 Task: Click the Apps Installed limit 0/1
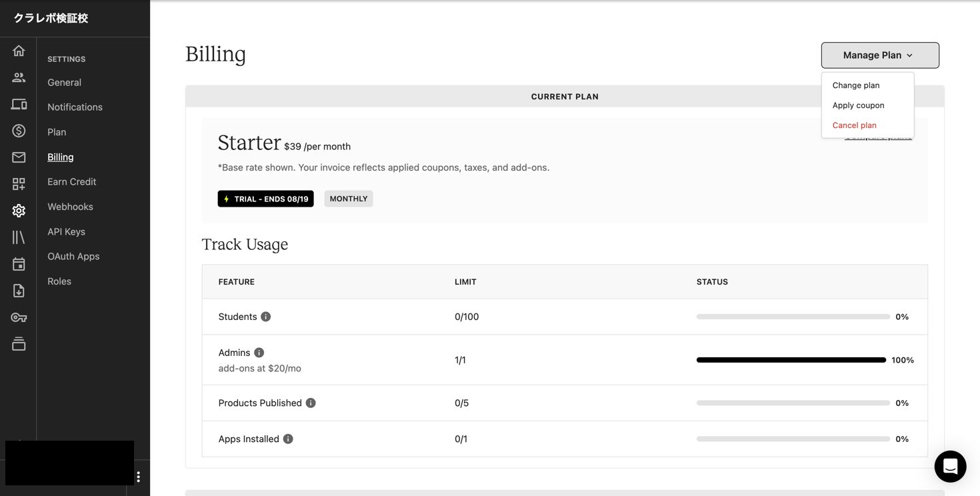click(461, 439)
